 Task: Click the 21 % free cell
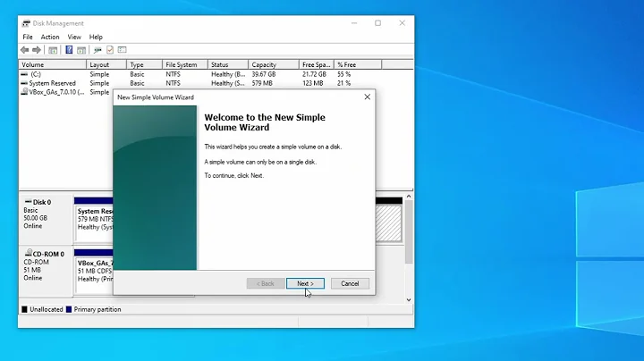344,83
